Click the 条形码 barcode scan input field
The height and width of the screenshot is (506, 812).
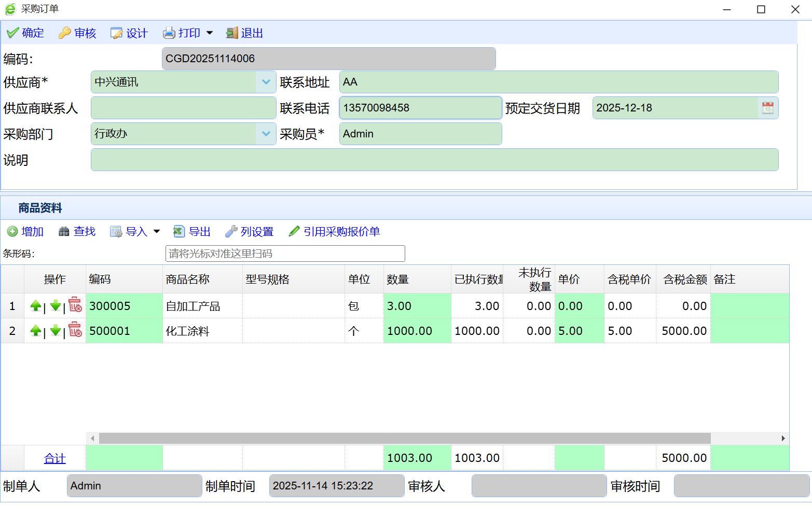pos(285,254)
